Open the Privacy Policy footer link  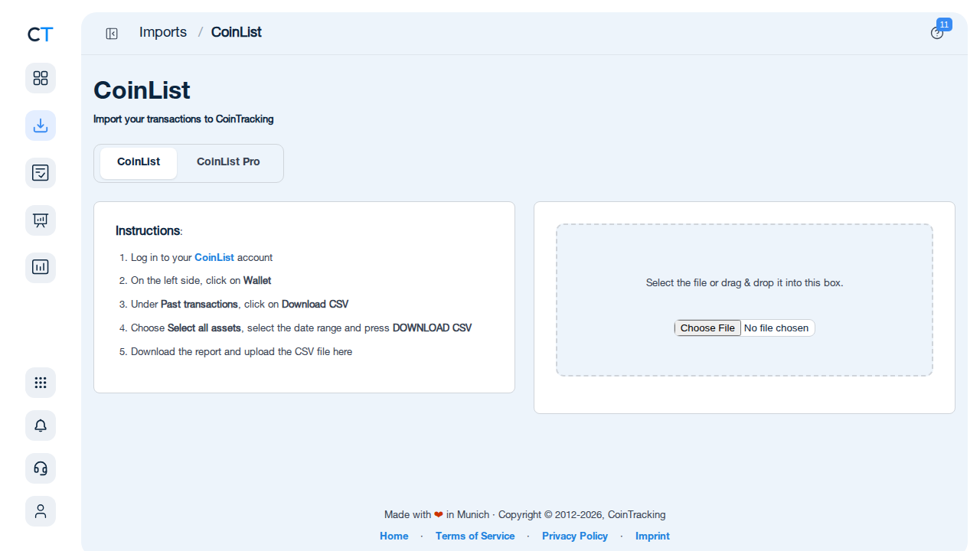point(575,536)
